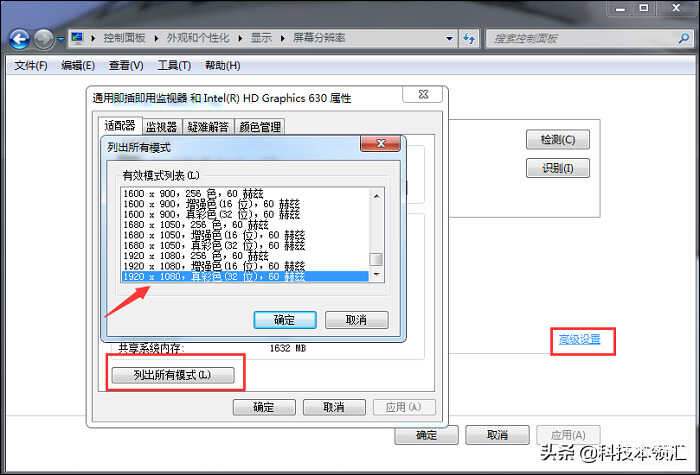The width and height of the screenshot is (700, 475).
Task: Confirm with 确定 in 列出所有模式 dialog
Action: [x=285, y=320]
